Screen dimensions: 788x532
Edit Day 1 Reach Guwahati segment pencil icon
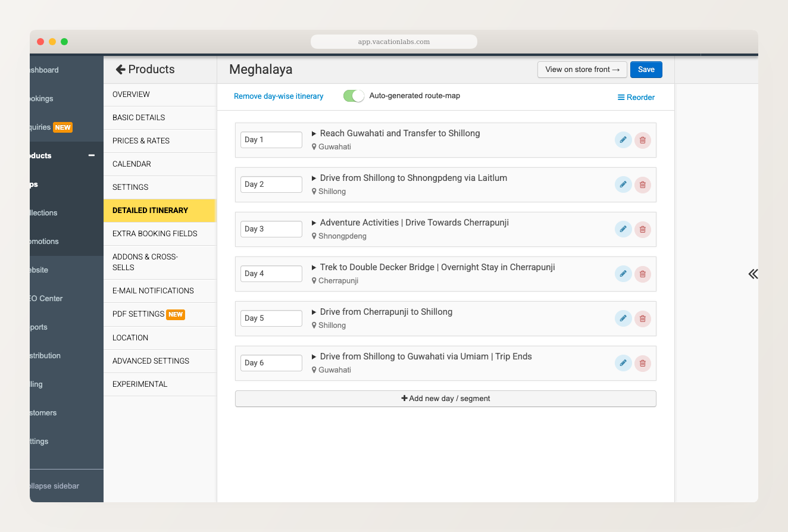click(623, 140)
